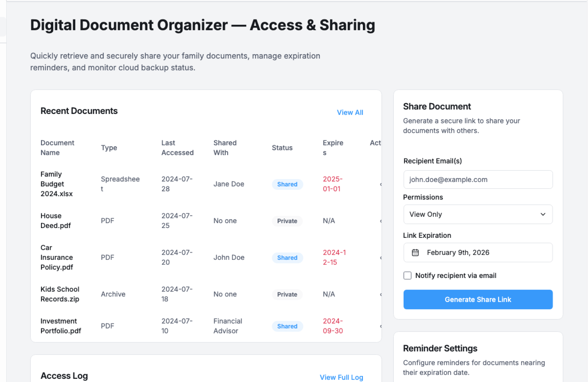588x382 pixels.
Task: Click the Document Name column header
Action: (x=57, y=148)
